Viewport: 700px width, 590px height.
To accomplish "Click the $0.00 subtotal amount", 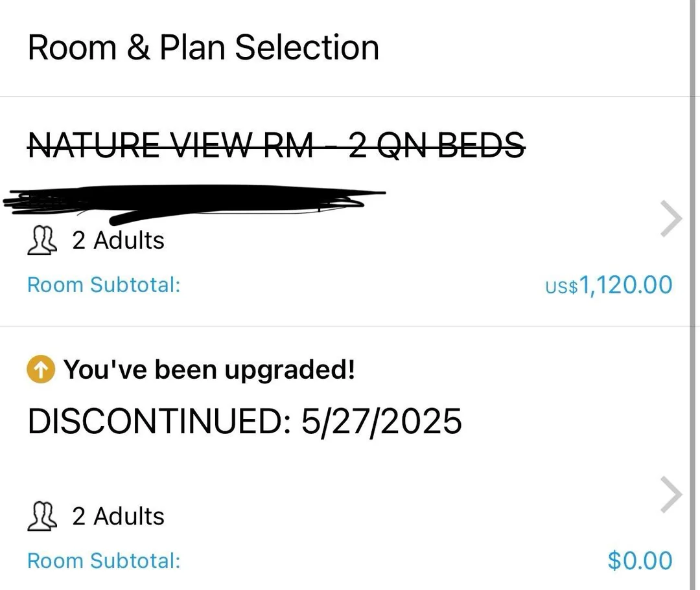I will click(640, 561).
